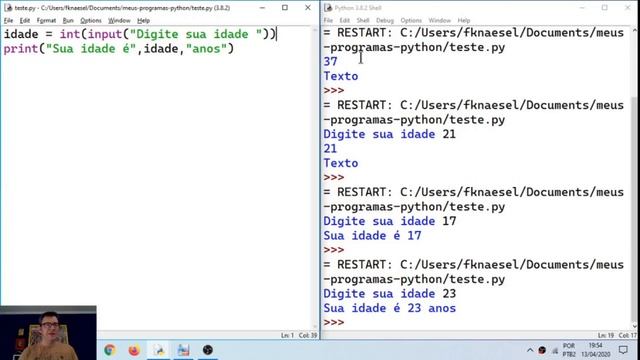
Task: Close the teste.py editor window
Action: 308,8
